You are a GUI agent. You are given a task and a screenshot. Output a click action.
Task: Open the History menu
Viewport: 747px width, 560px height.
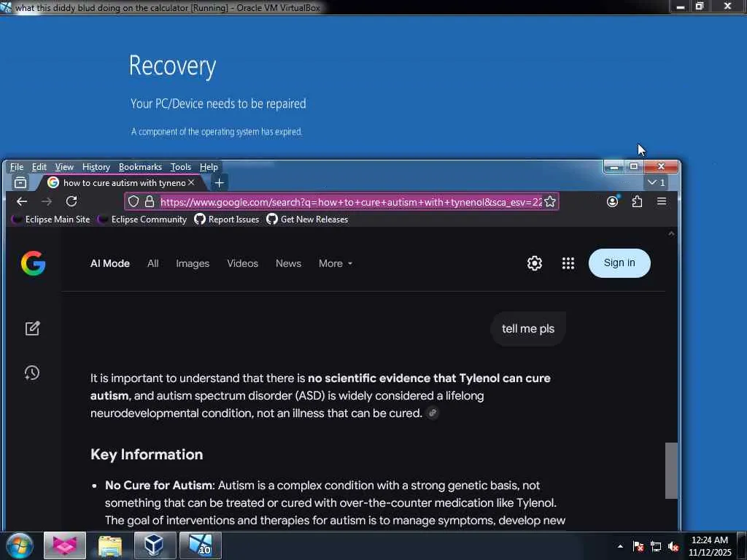96,167
